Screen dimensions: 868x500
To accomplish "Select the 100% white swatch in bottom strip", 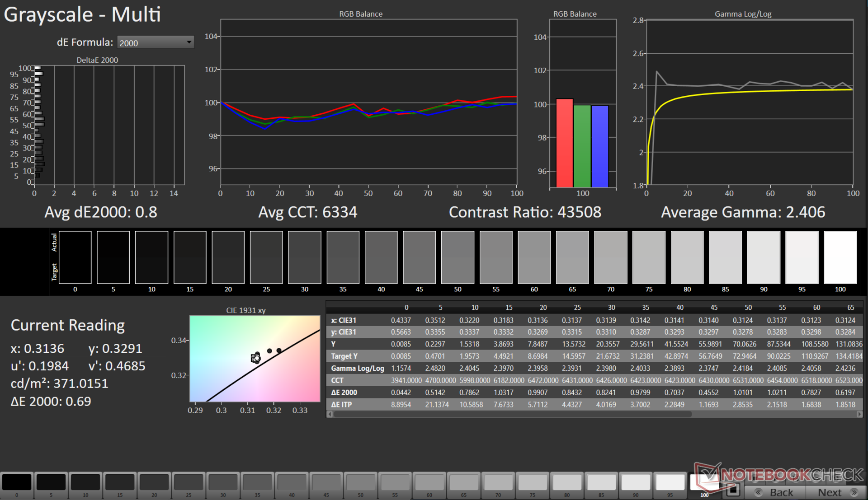I will [703, 482].
